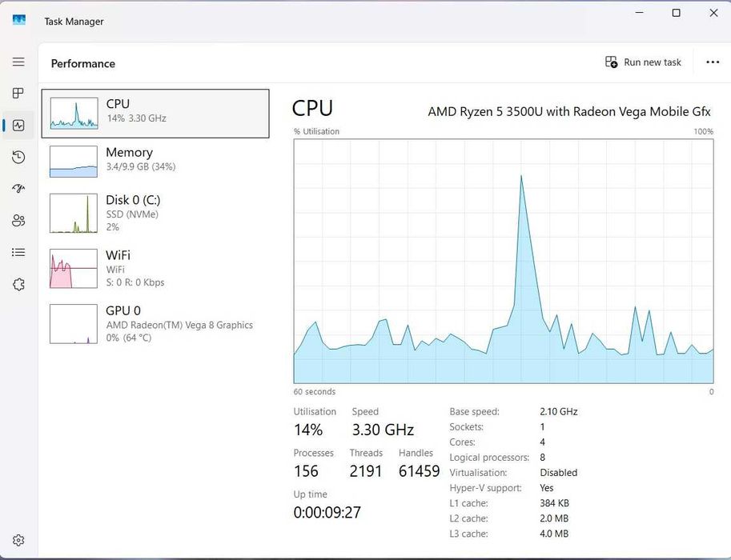Screen dimensions: 731x560
Task: Select the Memory performance entry
Action: [155, 160]
